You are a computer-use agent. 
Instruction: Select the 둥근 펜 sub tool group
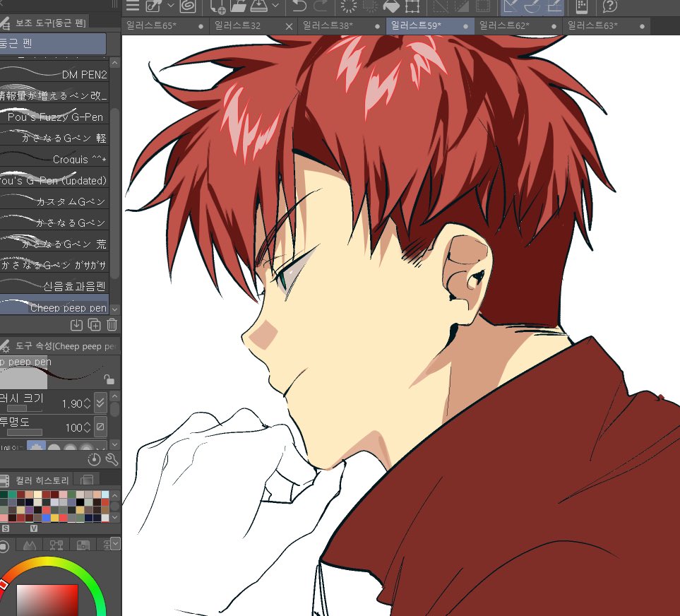click(53, 43)
